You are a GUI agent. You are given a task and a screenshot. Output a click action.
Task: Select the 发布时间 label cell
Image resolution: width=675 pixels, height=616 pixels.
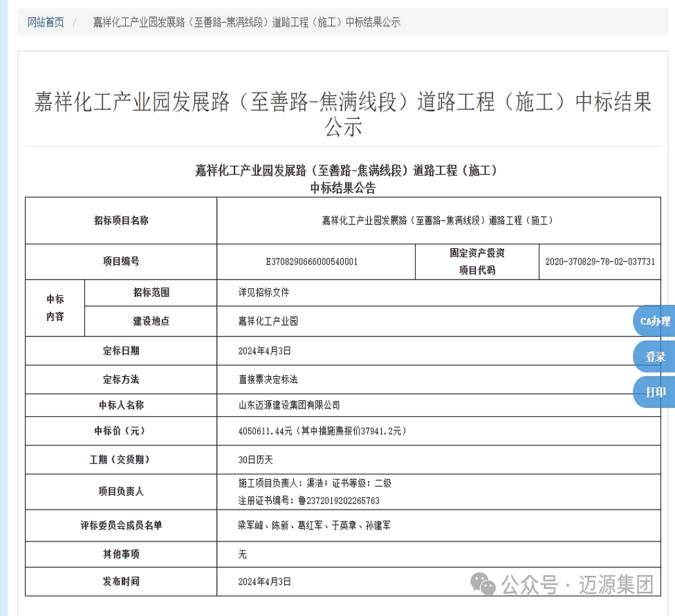(x=121, y=581)
